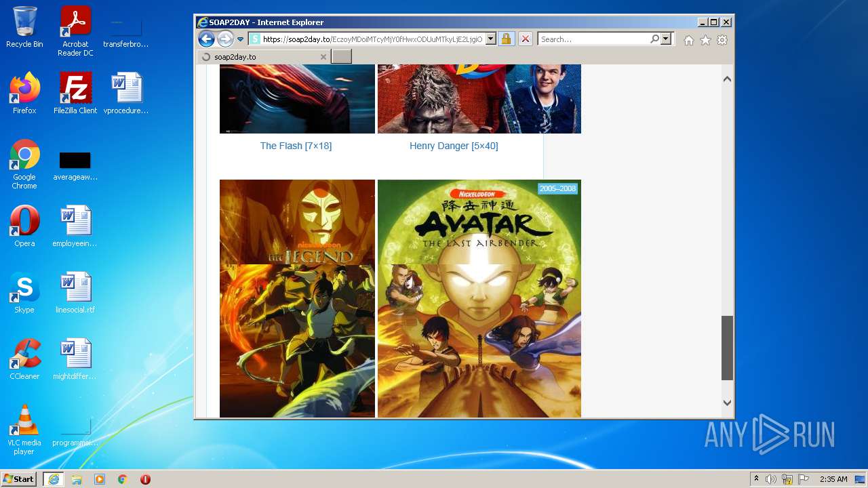Viewport: 868px width, 488px height.
Task: Close the soap2day.to tab
Action: click(323, 57)
